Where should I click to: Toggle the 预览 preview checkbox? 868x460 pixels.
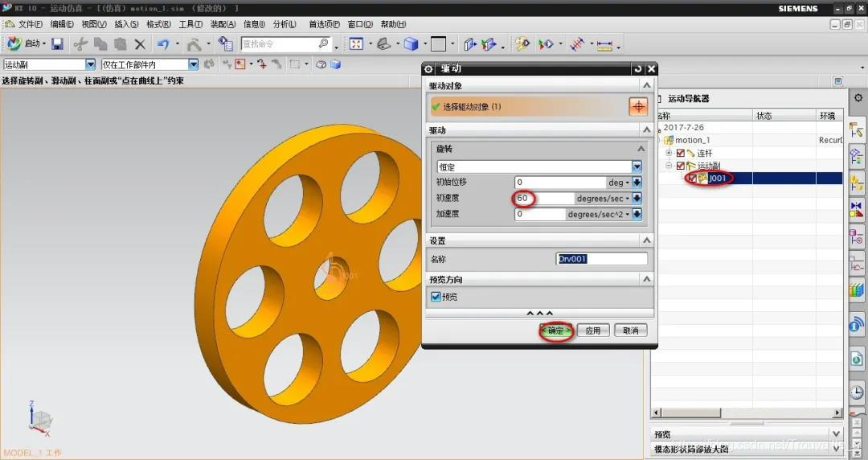(436, 297)
